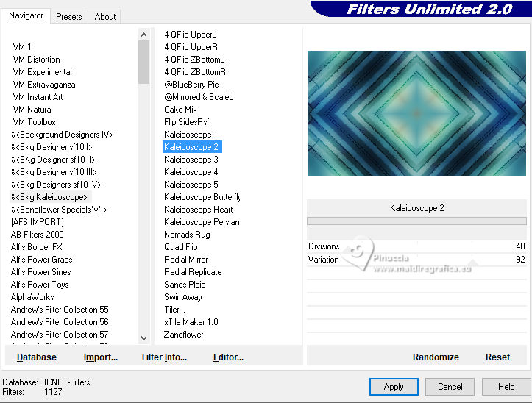This screenshot has width=532, height=403.
Task: Choose 4 QFlip UpperR filter
Action: pyautogui.click(x=191, y=47)
